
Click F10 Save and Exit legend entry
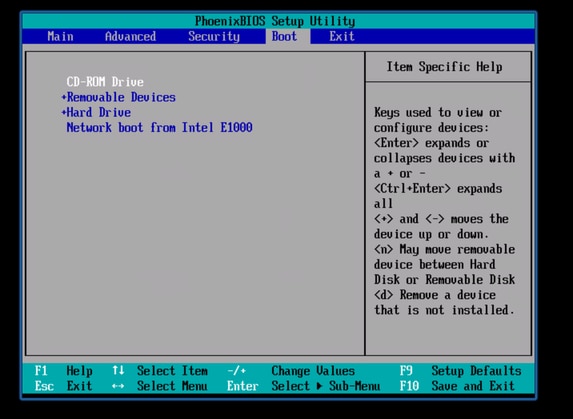pos(457,386)
